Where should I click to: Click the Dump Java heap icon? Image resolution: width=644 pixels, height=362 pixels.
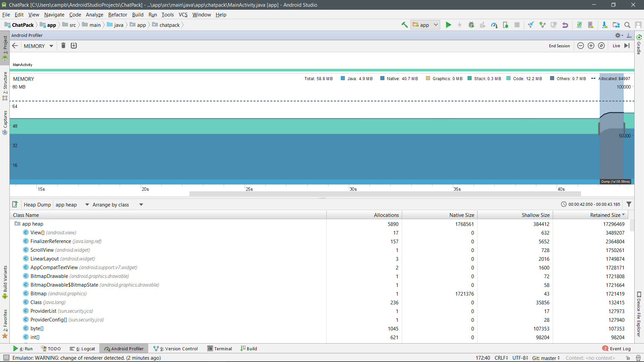(x=74, y=46)
